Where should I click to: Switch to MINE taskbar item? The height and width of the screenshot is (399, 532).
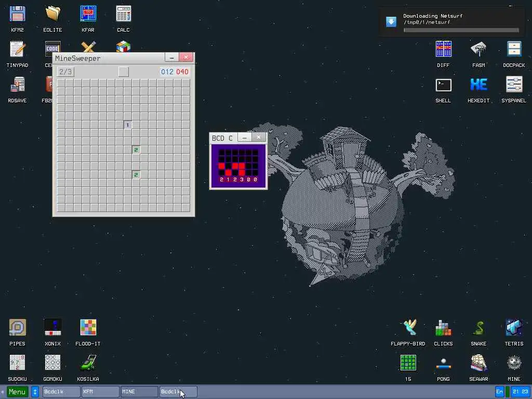point(139,392)
